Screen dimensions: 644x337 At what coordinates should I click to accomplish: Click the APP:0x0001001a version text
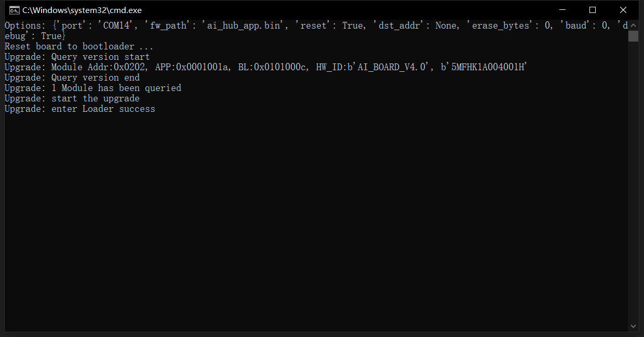192,67
